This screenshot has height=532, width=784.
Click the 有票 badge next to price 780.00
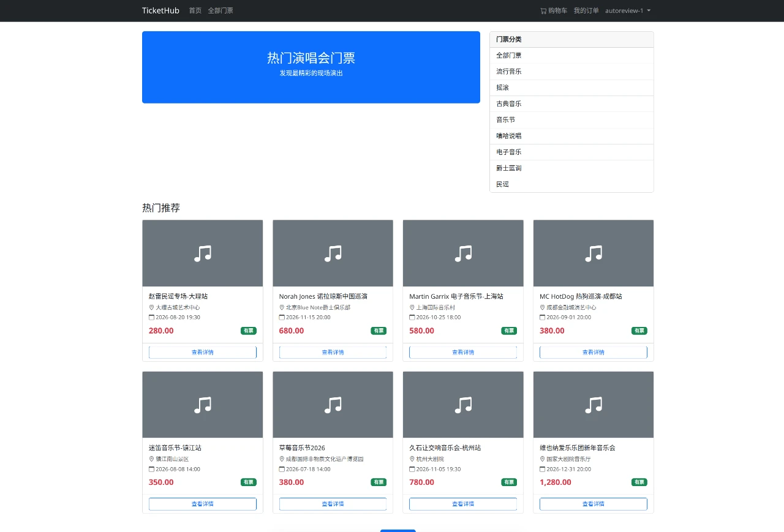pos(509,482)
